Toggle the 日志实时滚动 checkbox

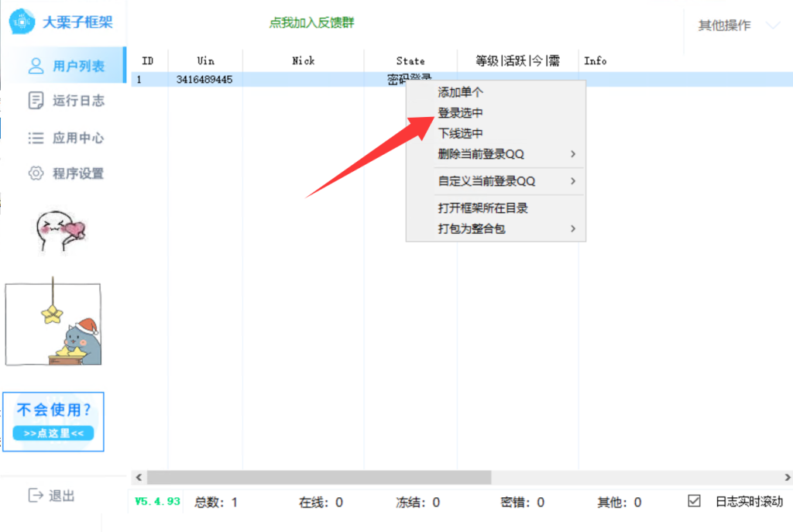tap(694, 501)
